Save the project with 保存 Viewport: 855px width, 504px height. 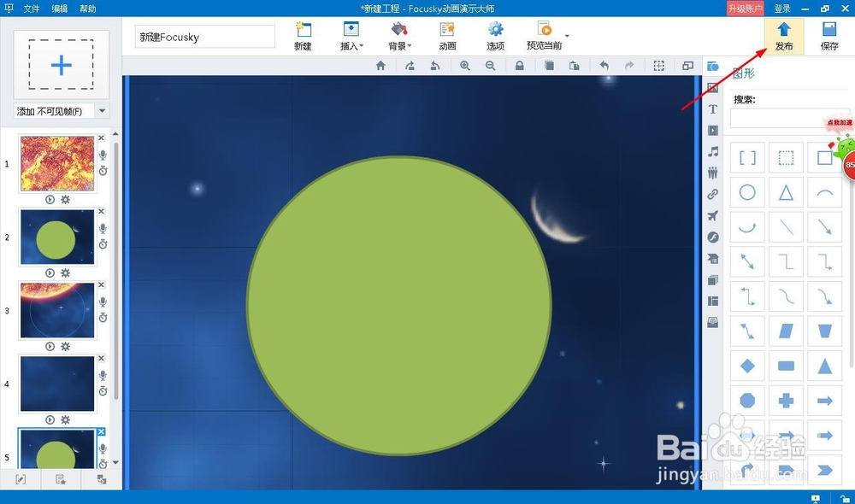point(828,36)
